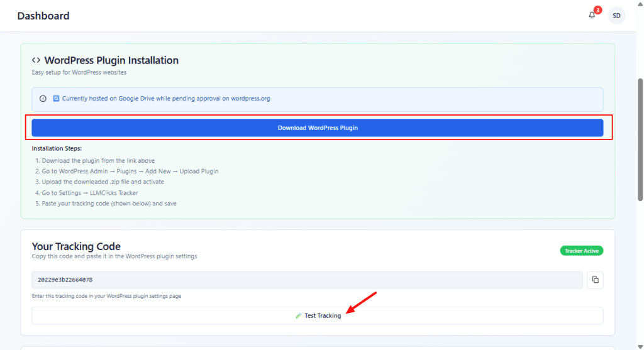Click the scrollbar up arrow
Screen dimensions: 644x350
coord(640,4)
